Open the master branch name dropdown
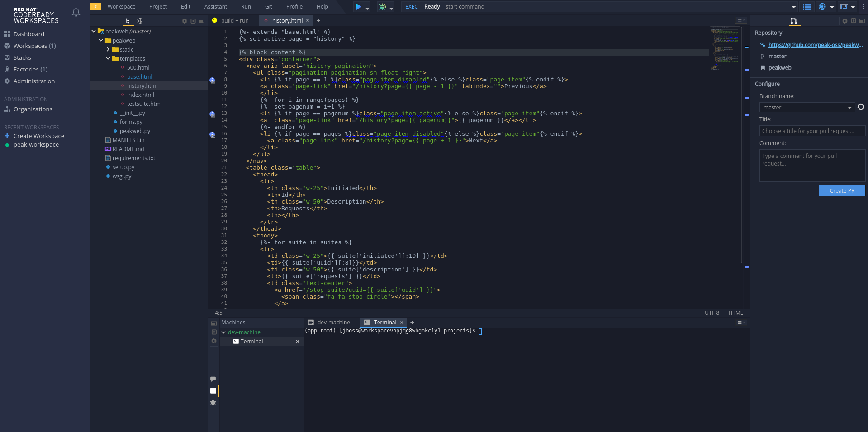Viewport: 868px width, 432px height. point(807,107)
